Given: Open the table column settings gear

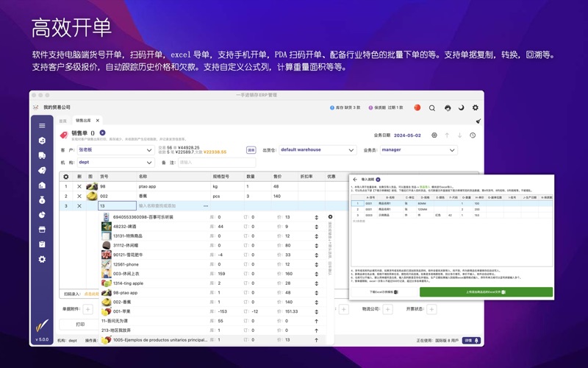Looking at the screenshot, I should pyautogui.click(x=66, y=177).
